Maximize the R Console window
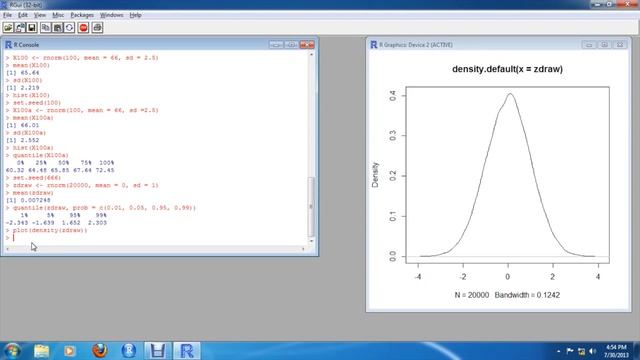 click(291, 44)
